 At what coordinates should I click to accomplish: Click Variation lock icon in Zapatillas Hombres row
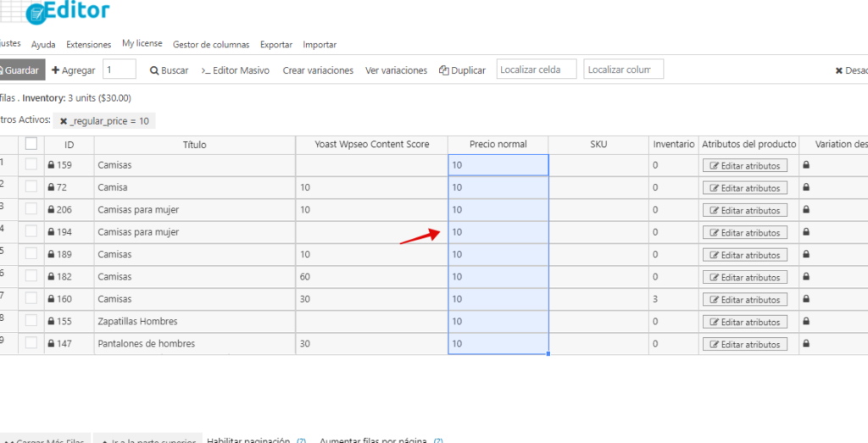(x=806, y=321)
